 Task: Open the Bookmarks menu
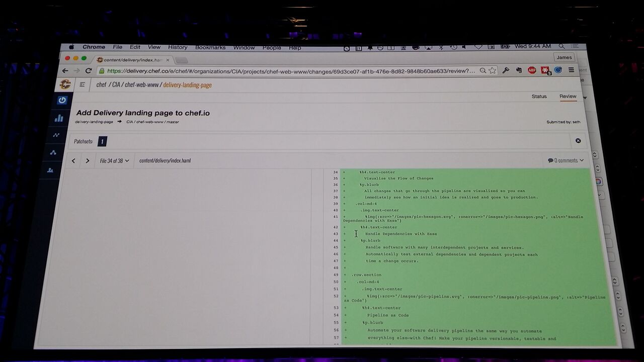tap(210, 47)
